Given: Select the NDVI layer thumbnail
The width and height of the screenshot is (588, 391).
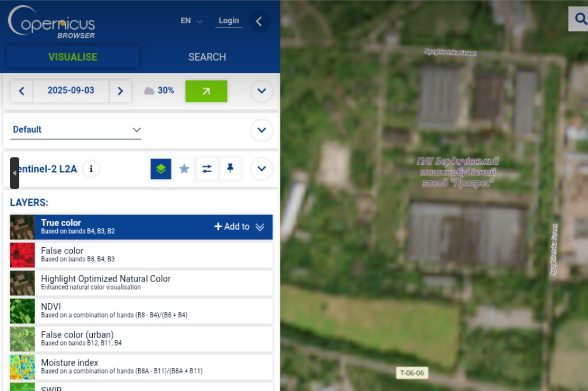Looking at the screenshot, I should point(22,311).
